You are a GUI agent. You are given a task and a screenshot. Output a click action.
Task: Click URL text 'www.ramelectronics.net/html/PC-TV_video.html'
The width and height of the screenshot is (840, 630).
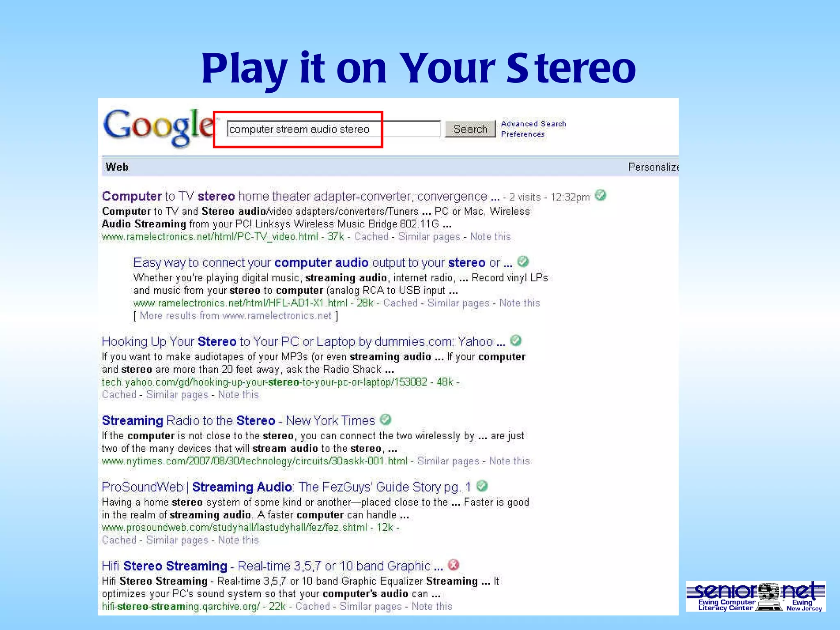point(210,237)
